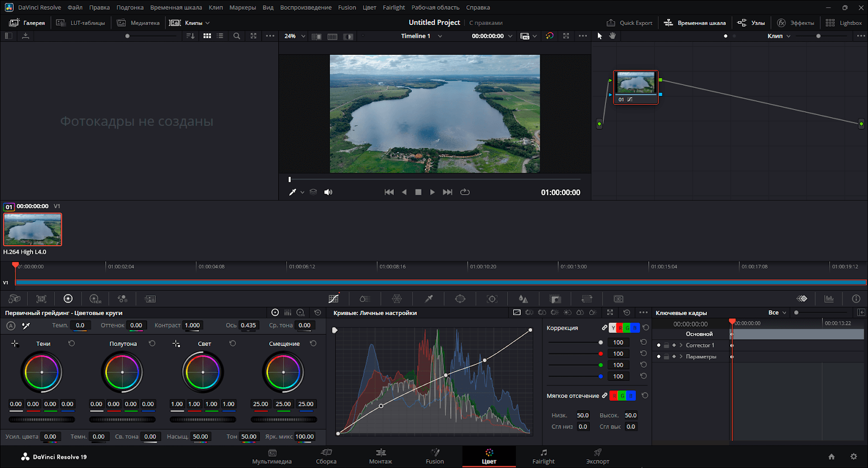Open the Scopes panel
The image size is (868, 468).
click(829, 299)
